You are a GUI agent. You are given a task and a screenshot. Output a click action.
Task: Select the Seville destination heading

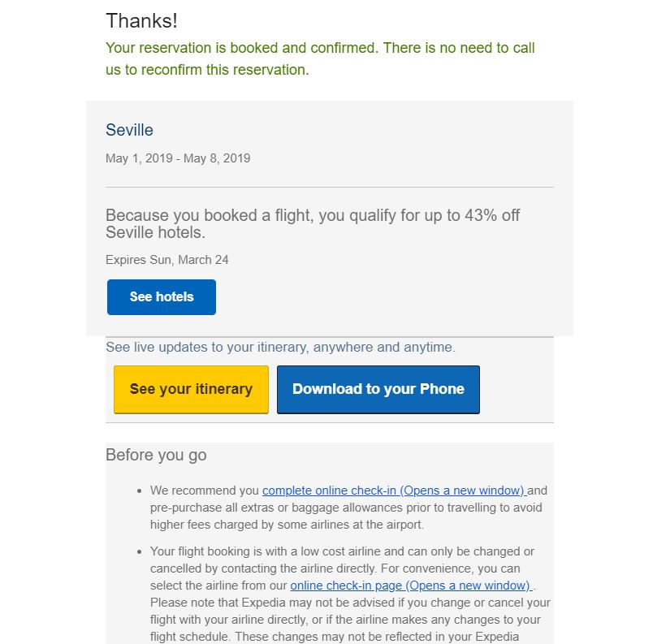(x=129, y=130)
